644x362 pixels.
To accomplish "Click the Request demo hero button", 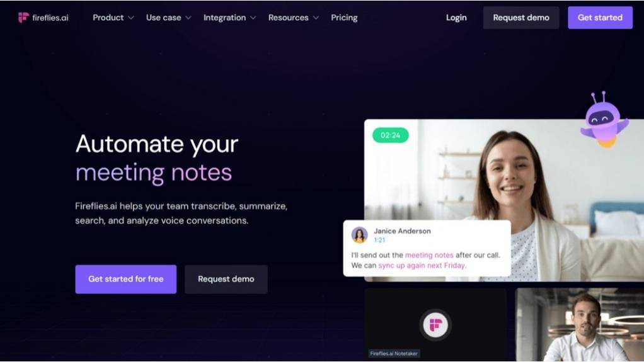I will pyautogui.click(x=226, y=279).
